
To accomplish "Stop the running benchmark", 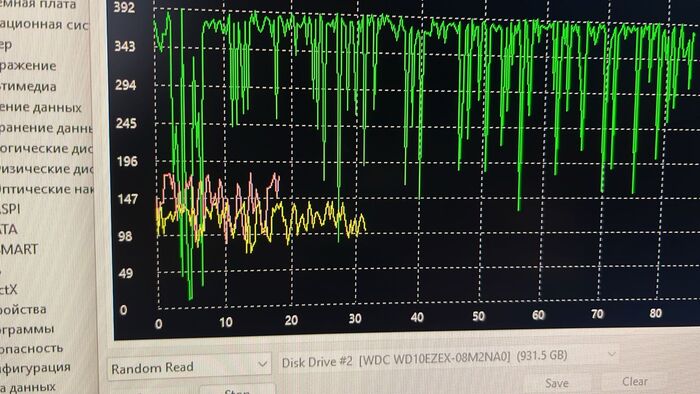I will point(237,390).
